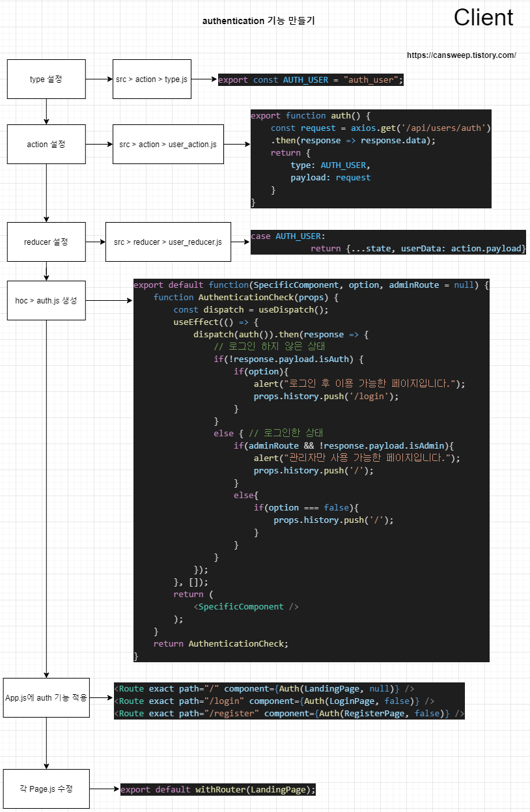The image size is (530, 812).
Task: Click Route line with 'Auth(LandingPage, null)'
Action: pyautogui.click(x=264, y=689)
